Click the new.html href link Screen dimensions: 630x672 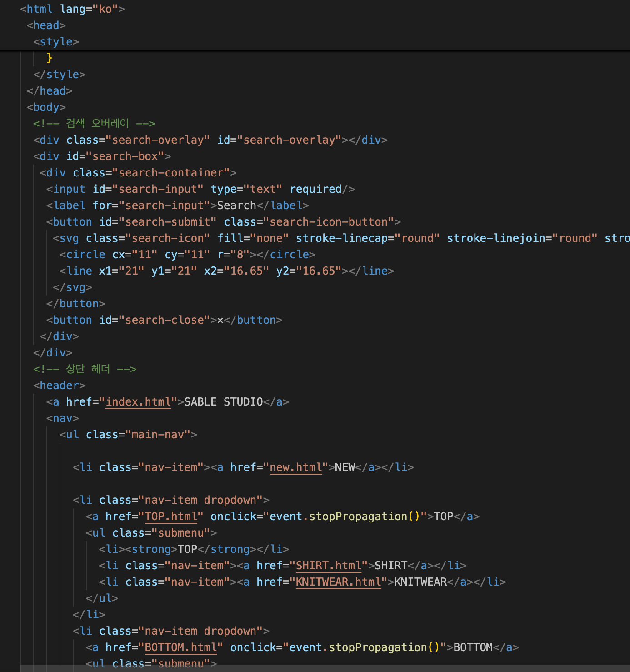(295, 467)
